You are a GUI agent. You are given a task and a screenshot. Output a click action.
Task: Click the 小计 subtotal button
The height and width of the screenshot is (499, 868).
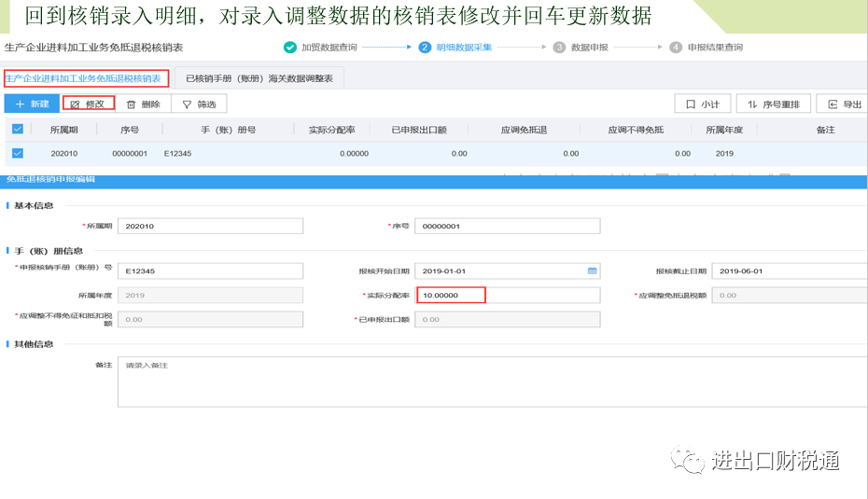703,104
